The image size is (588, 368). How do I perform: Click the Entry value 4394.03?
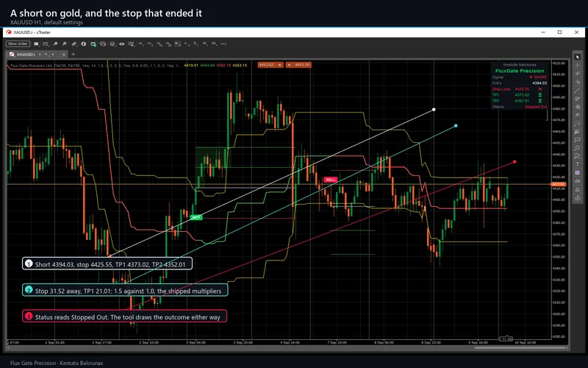(539, 83)
